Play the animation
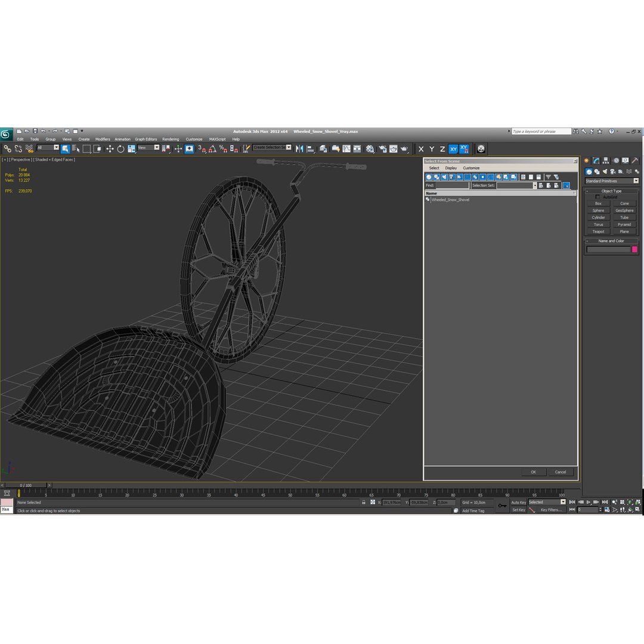This screenshot has width=644, height=644. pyautogui.click(x=589, y=502)
